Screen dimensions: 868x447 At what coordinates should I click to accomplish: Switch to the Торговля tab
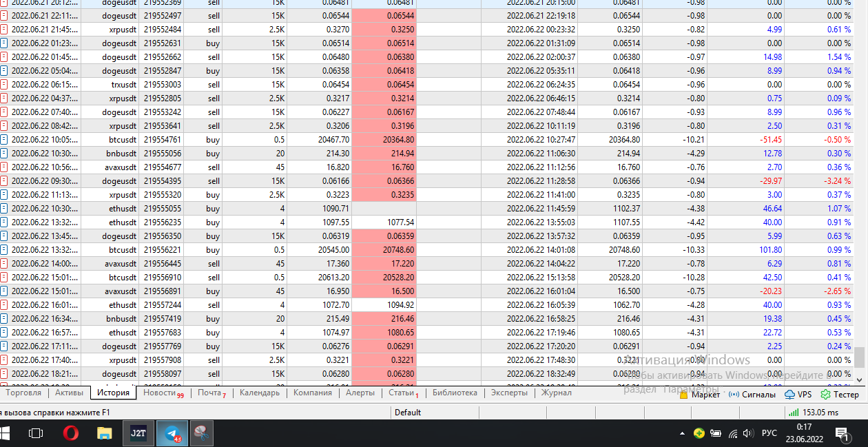[23, 393]
